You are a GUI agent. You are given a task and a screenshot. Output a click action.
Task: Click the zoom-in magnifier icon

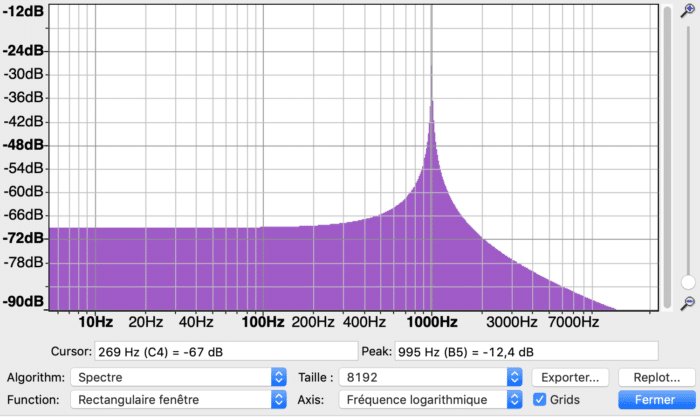point(688,11)
